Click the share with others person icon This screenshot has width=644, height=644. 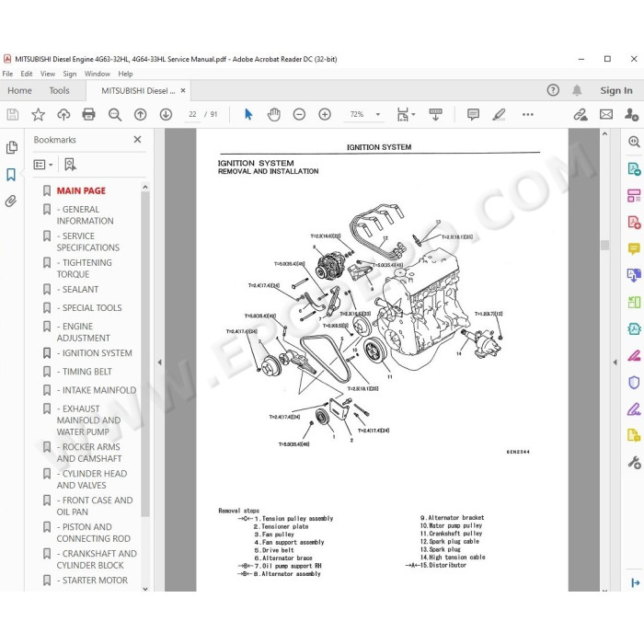(631, 114)
